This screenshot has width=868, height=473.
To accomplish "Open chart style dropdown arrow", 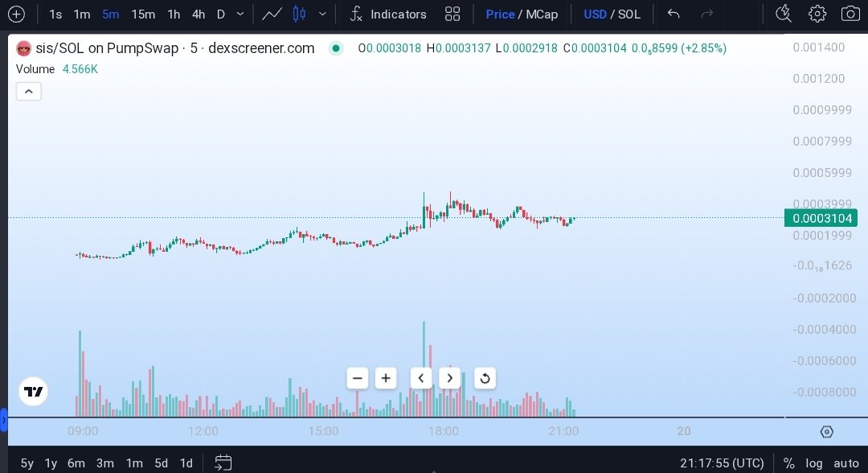I will point(323,14).
